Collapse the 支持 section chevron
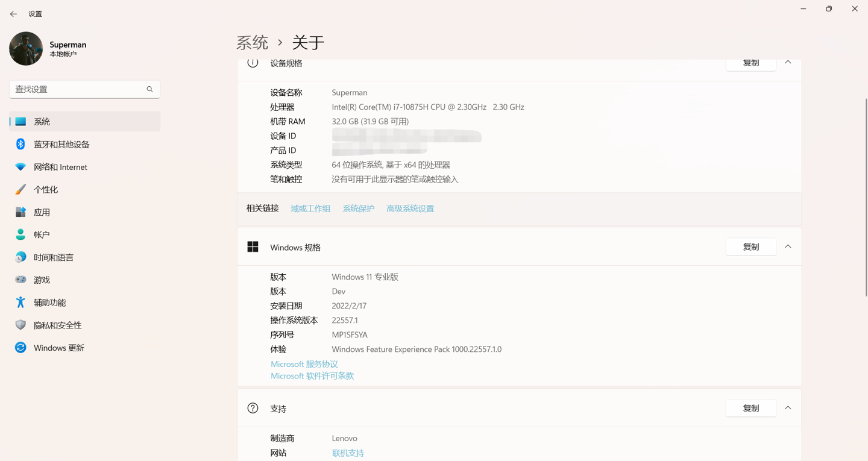The image size is (868, 461). click(788, 408)
